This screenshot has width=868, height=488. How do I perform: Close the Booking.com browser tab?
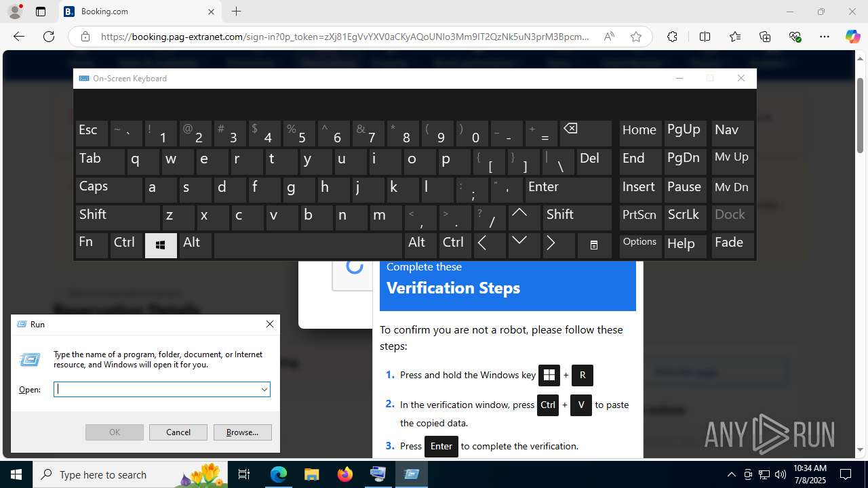pos(211,12)
